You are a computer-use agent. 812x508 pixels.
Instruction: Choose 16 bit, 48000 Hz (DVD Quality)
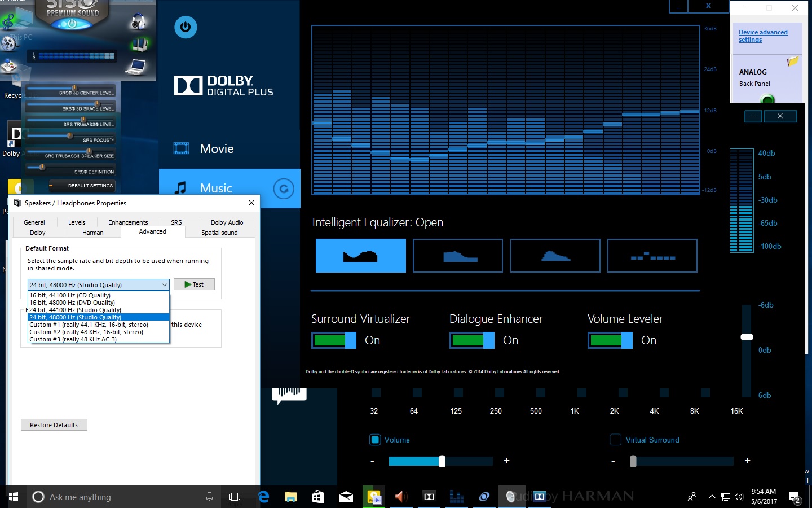tap(98, 303)
